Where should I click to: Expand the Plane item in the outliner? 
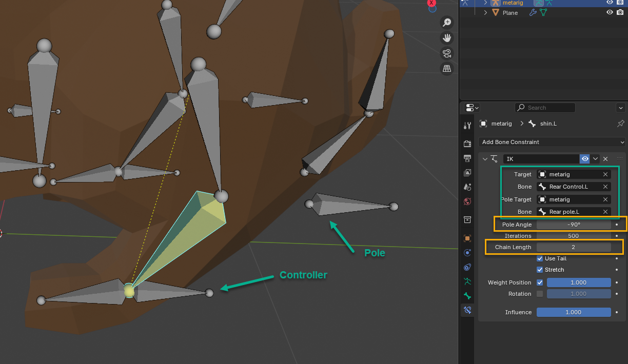[x=485, y=13]
